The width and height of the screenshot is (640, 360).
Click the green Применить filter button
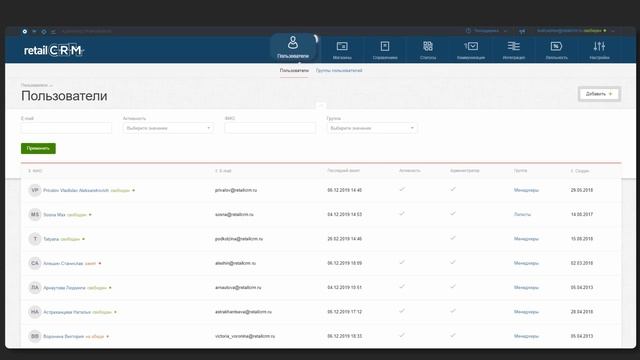38,148
